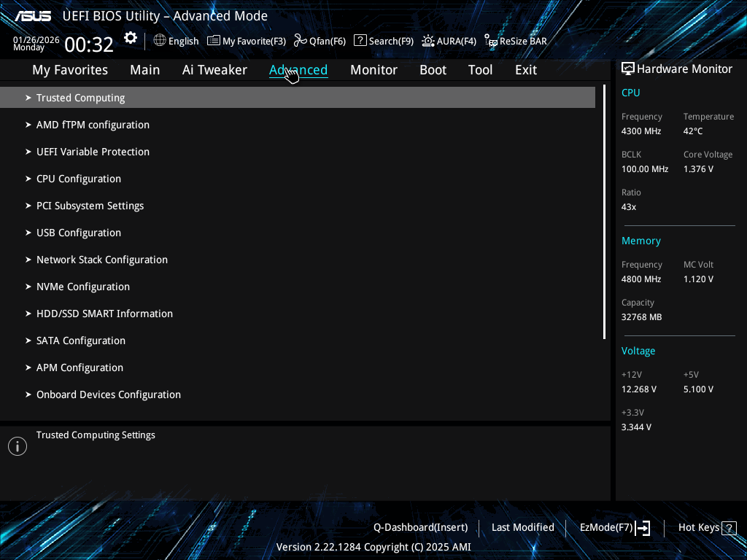The width and height of the screenshot is (747, 560).
Task: Open the settings gear next to the clock
Action: coord(130,38)
